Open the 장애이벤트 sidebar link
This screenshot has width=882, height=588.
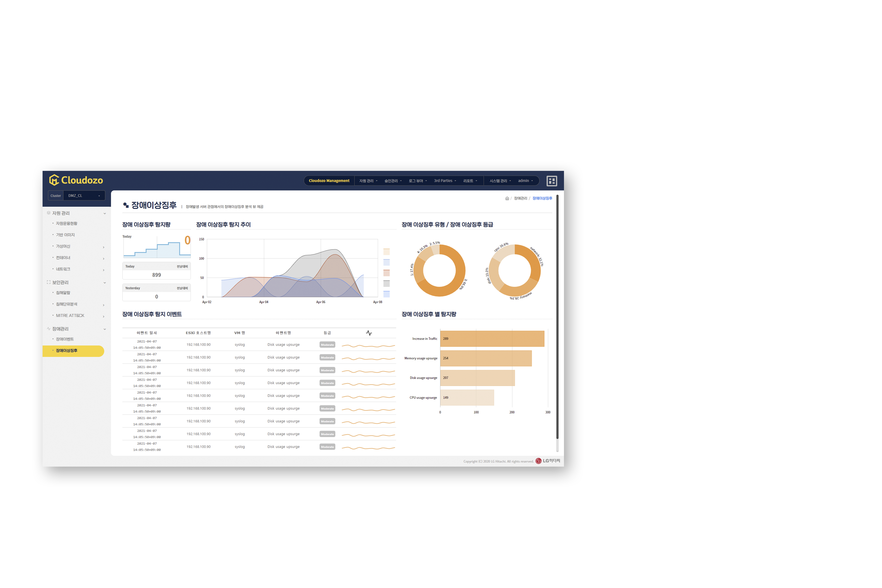pyautogui.click(x=65, y=339)
